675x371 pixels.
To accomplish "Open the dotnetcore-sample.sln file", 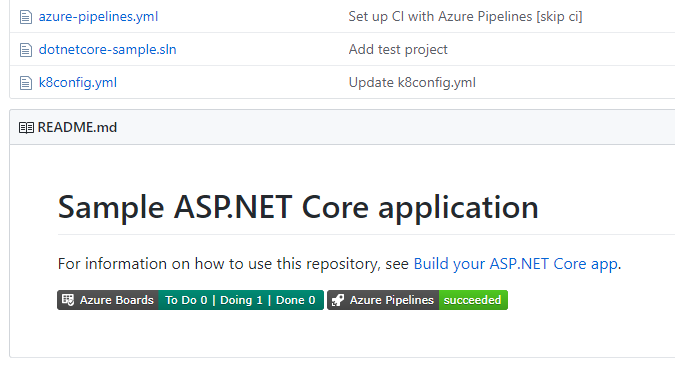I will point(107,49).
